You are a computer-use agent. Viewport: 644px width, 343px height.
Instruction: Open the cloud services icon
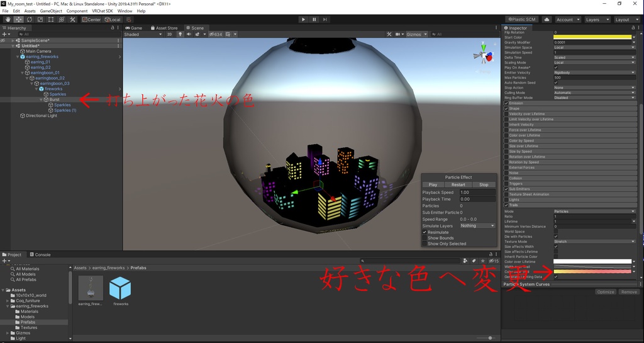547,20
